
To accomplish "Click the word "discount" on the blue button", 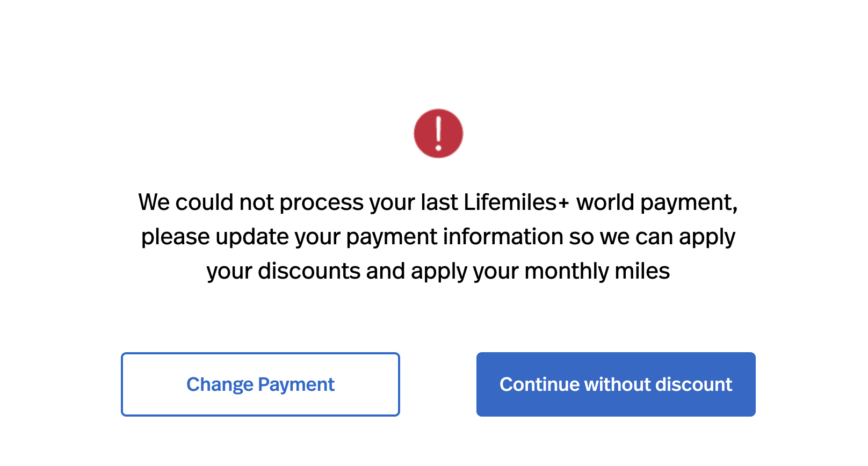I will [693, 384].
